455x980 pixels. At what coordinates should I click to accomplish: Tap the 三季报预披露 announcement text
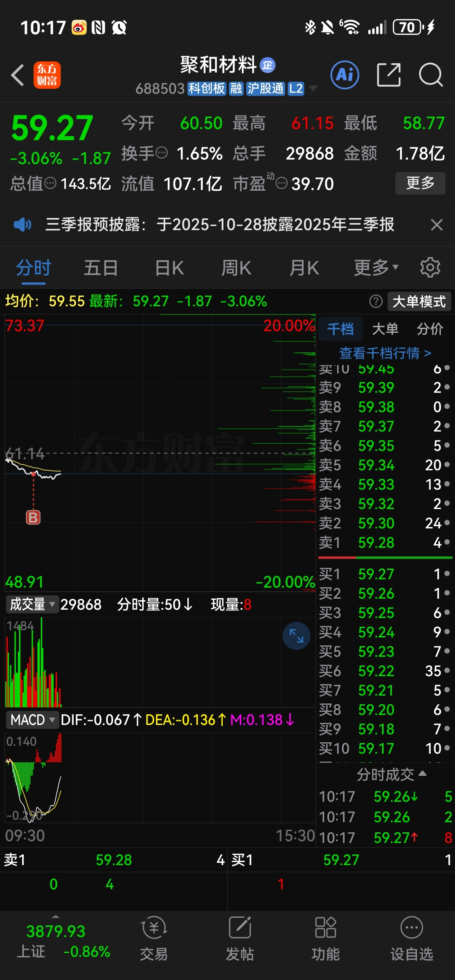[x=220, y=225]
